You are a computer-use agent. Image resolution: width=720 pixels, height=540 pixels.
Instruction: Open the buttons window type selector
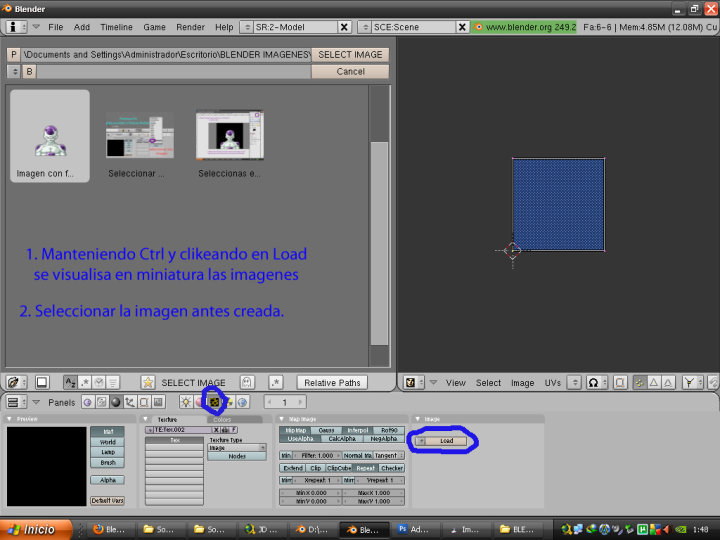(17, 403)
